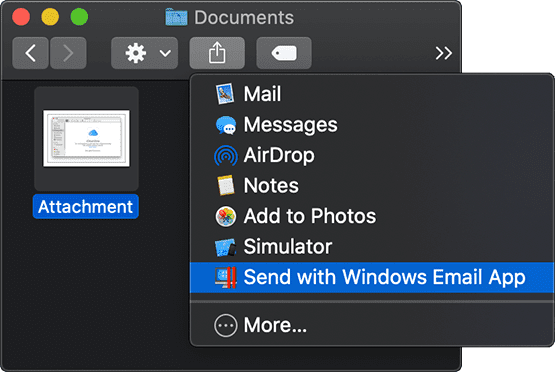This screenshot has height=372, width=555.
Task: Choose Add to Photos in share menu
Action: [372, 216]
